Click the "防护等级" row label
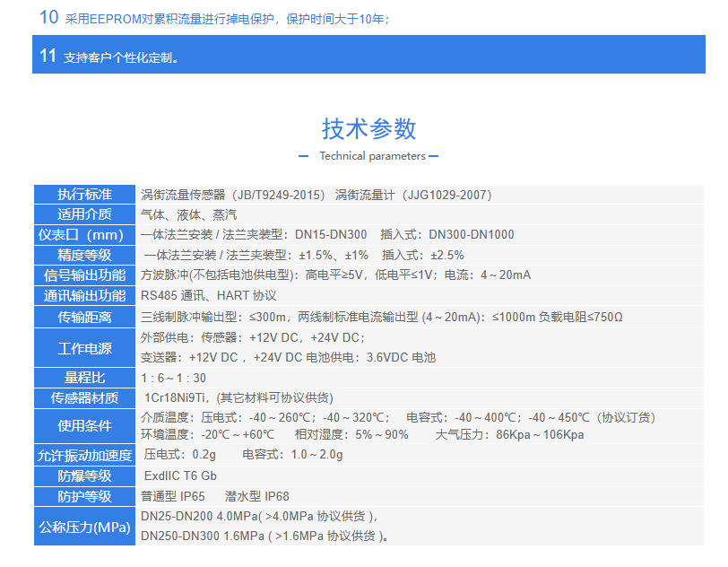The image size is (728, 567). tap(85, 496)
